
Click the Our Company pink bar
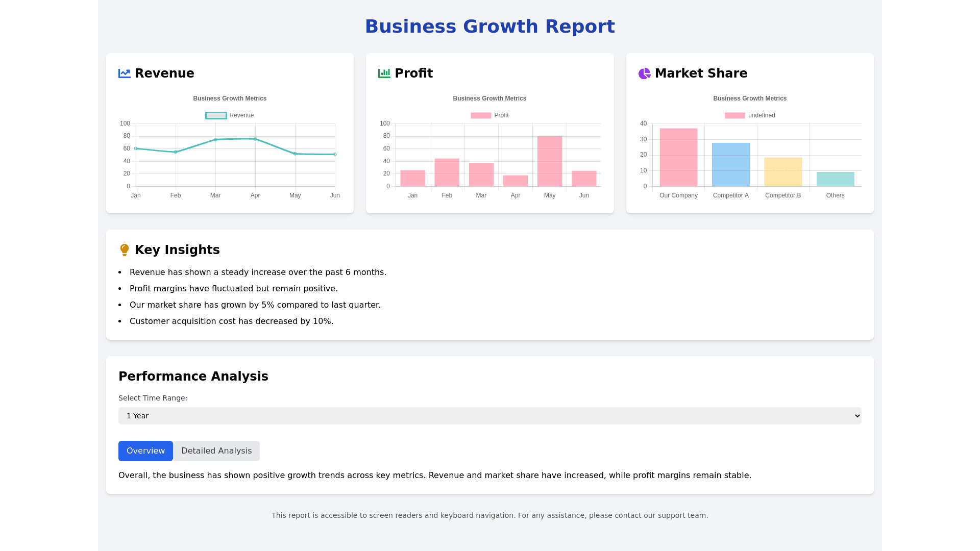click(678, 158)
